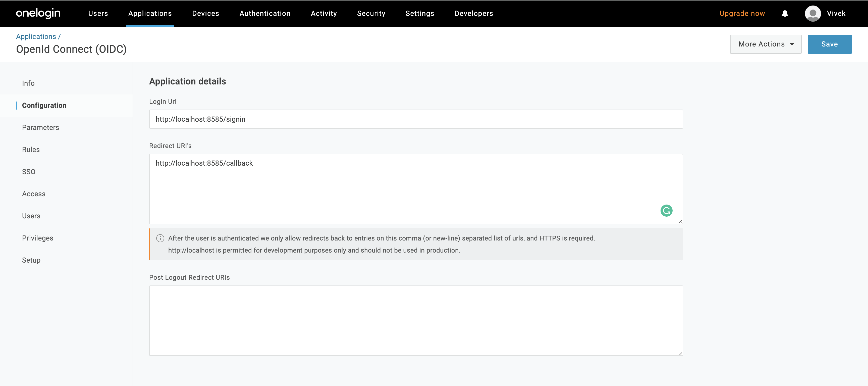The height and width of the screenshot is (386, 868).
Task: Switch to the Security tab
Action: coord(371,13)
